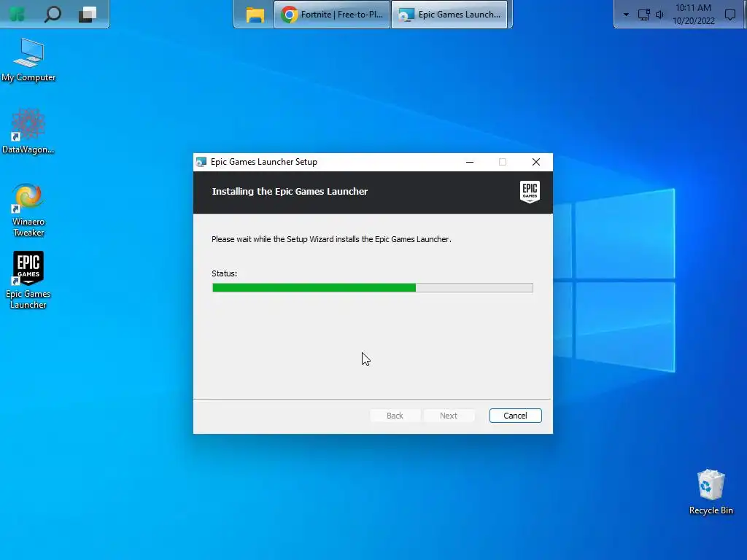Click the green installation progress bar
Screen dimensions: 747x560
click(373, 287)
